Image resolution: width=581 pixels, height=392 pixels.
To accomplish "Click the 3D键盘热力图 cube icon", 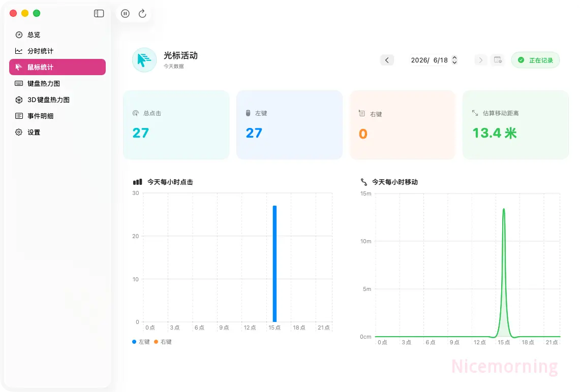I will pos(19,100).
